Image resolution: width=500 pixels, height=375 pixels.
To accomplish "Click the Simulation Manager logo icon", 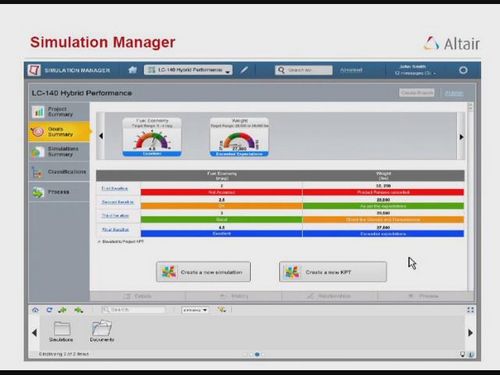I will click(x=34, y=70).
